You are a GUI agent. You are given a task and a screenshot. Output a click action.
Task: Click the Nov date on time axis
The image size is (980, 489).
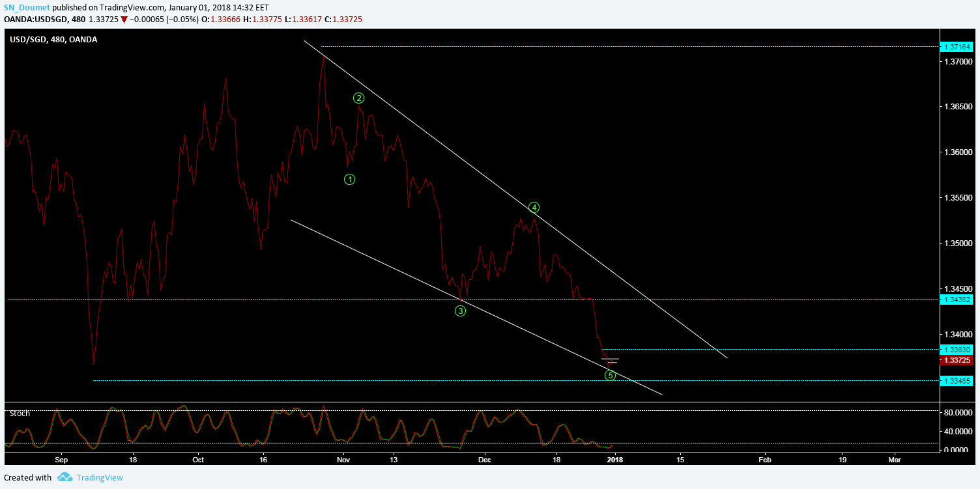pyautogui.click(x=343, y=459)
